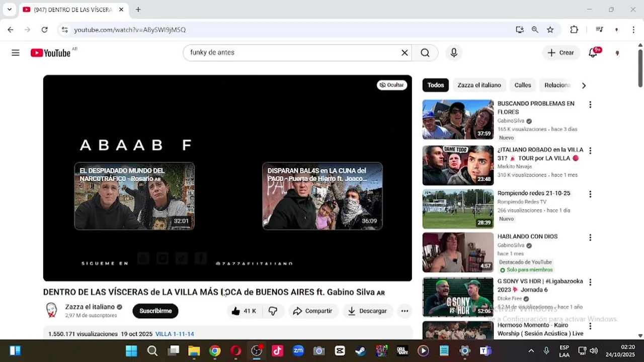
Task: Open options for Hermoso Momento Kairo Worship
Action: tap(590, 326)
